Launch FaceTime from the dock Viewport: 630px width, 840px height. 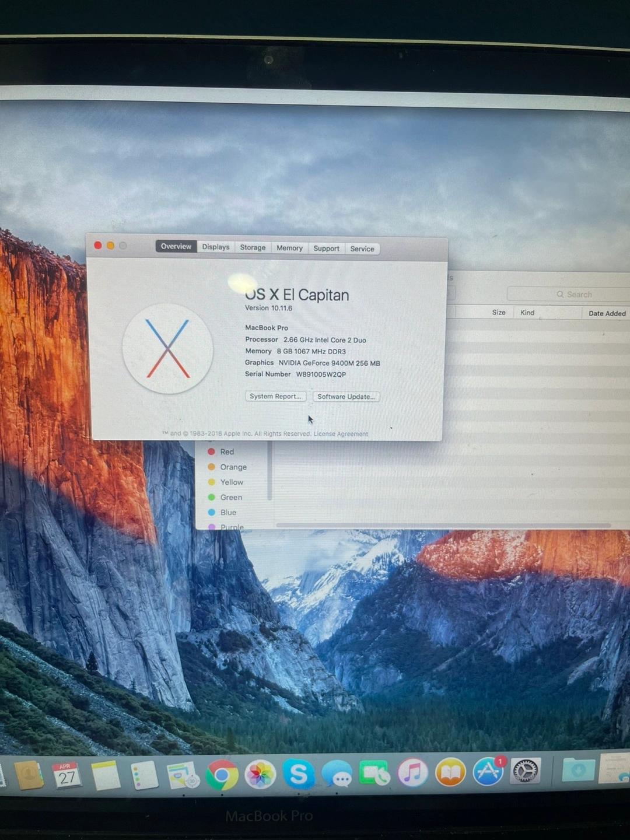pos(374,773)
